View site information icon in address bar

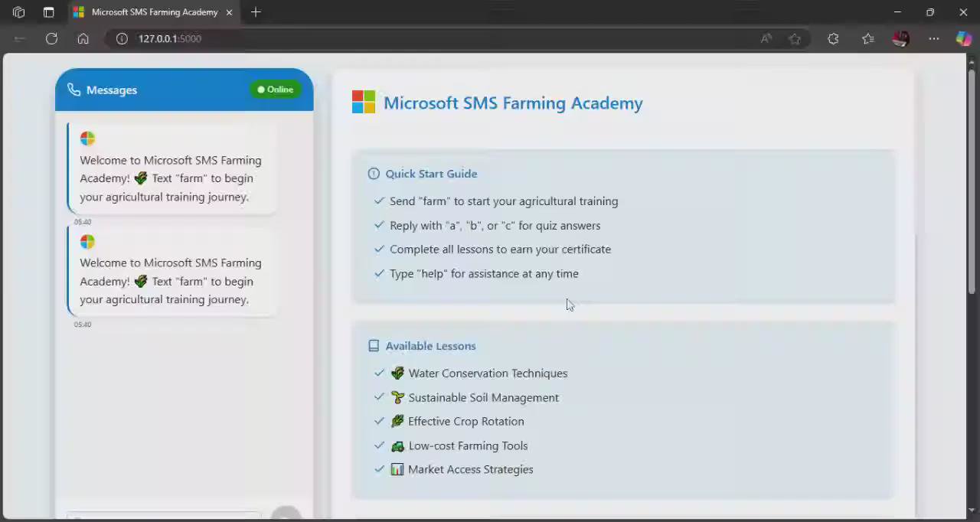(x=122, y=38)
